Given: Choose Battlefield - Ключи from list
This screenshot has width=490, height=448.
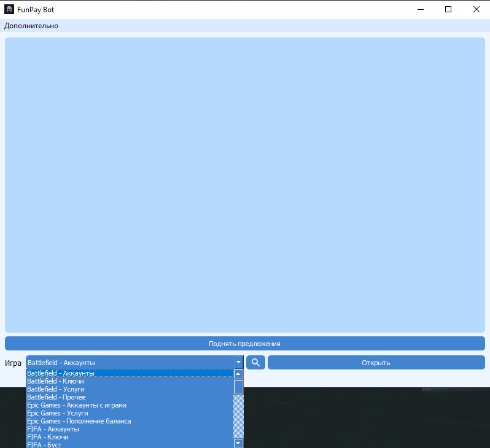Looking at the screenshot, I should (x=130, y=381).
